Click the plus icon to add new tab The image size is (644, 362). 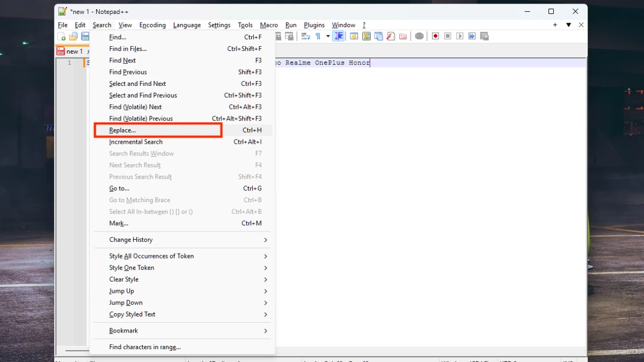555,25
